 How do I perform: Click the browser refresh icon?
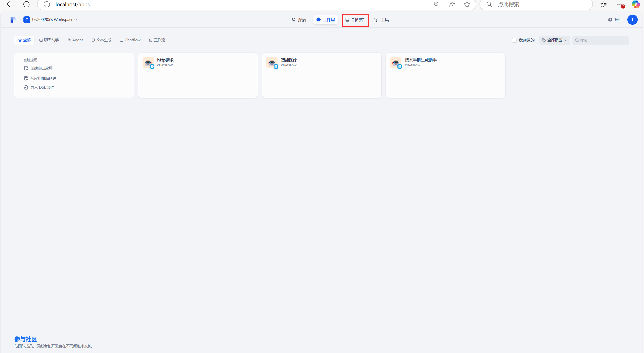coord(26,4)
